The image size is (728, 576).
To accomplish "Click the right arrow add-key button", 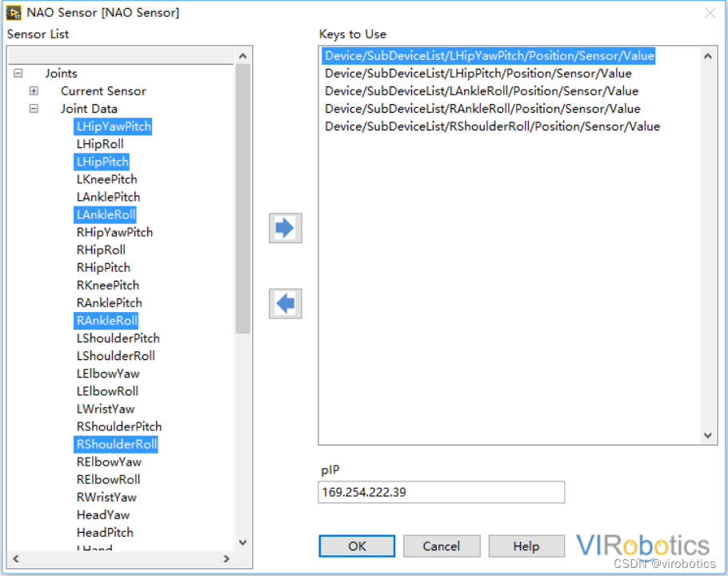I will (285, 228).
